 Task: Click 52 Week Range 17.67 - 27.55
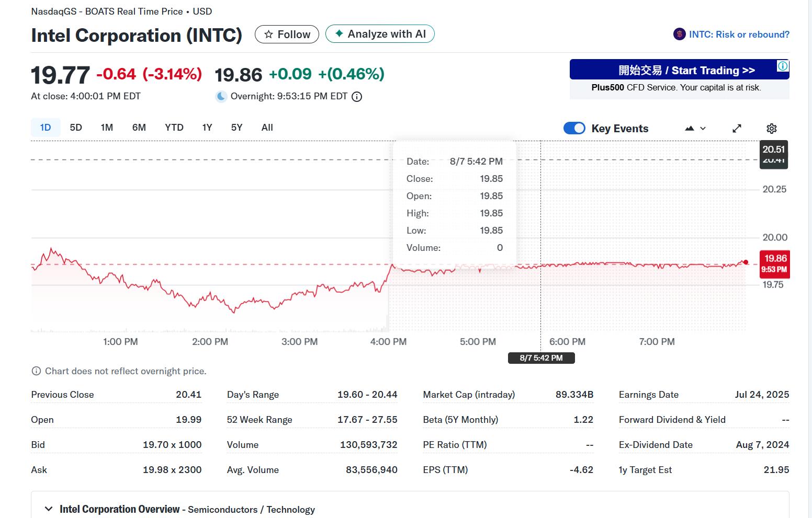[x=367, y=420]
